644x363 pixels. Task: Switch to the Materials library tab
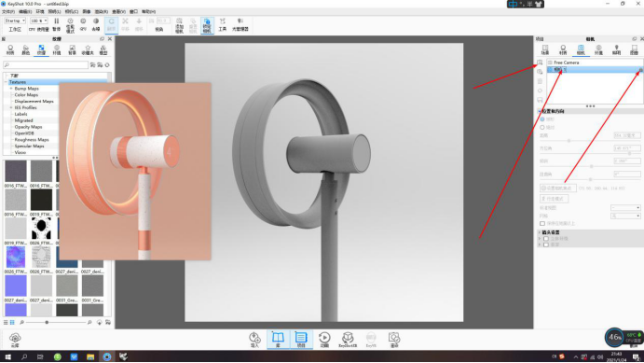pyautogui.click(x=10, y=50)
